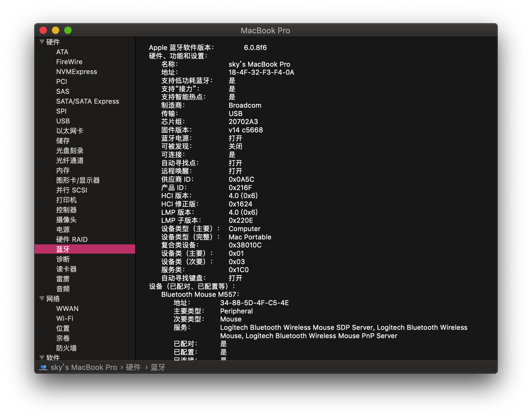Select 光纤通道 in the sidebar
Screen dimensions: 532x419
[70, 160]
